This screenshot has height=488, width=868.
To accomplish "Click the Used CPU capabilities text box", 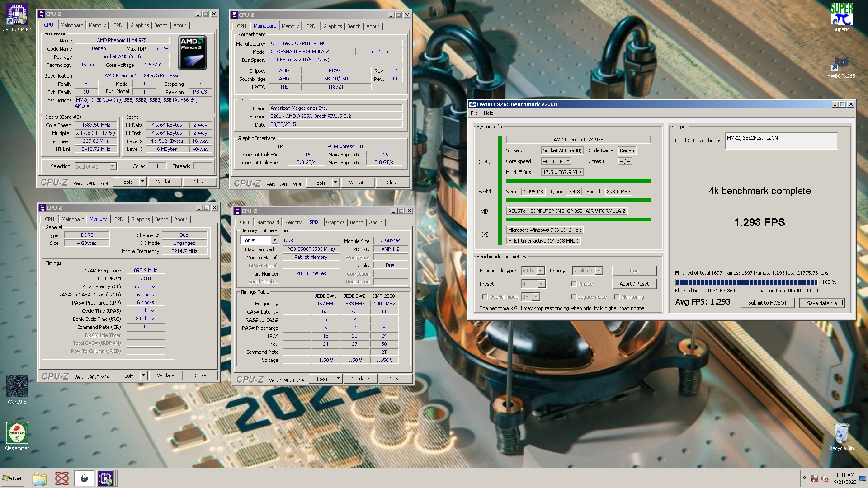I will 781,141.
